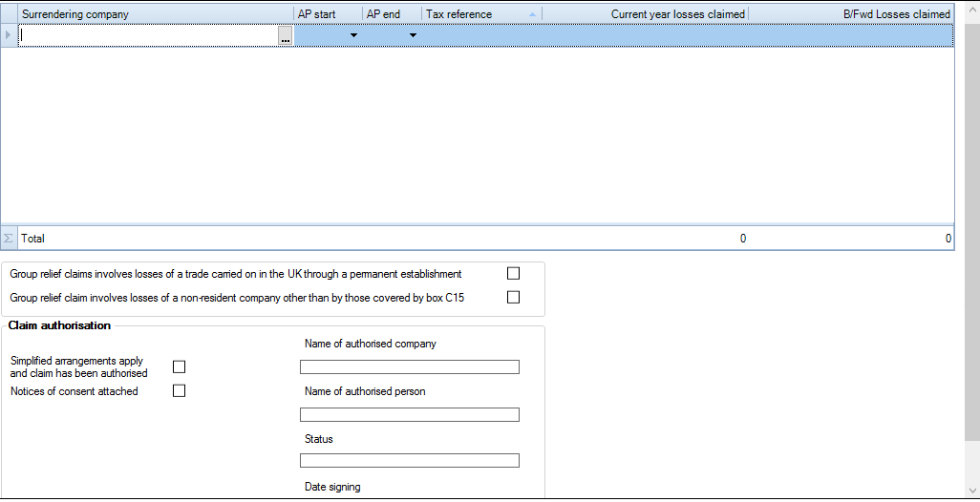Tick the non-resident company losses checkbox
Screen dimensions: 980x502
coord(513,297)
